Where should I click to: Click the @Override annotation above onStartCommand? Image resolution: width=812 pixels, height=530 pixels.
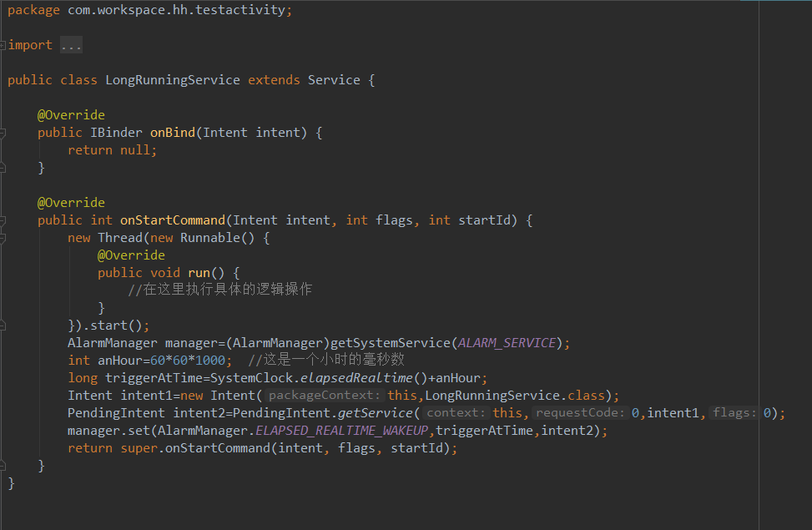point(71,203)
